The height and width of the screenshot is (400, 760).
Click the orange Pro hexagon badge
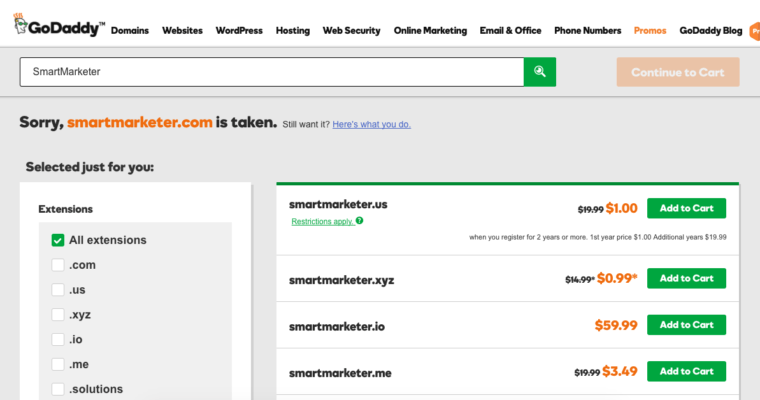point(755,31)
